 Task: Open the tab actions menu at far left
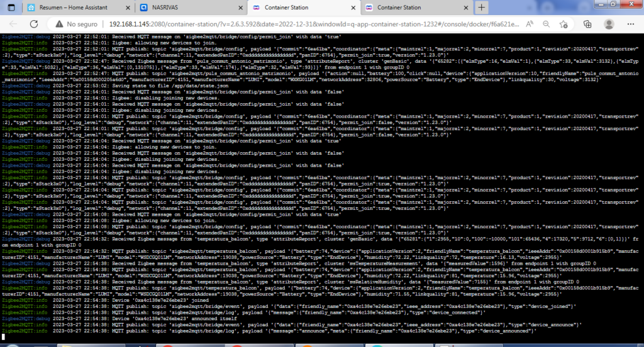[11, 8]
